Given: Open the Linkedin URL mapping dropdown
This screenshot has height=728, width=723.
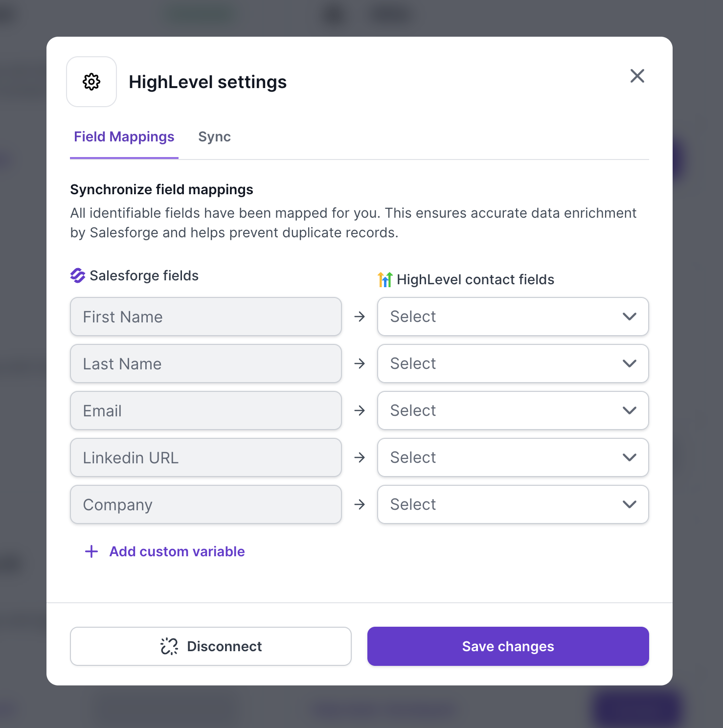Looking at the screenshot, I should tap(513, 457).
